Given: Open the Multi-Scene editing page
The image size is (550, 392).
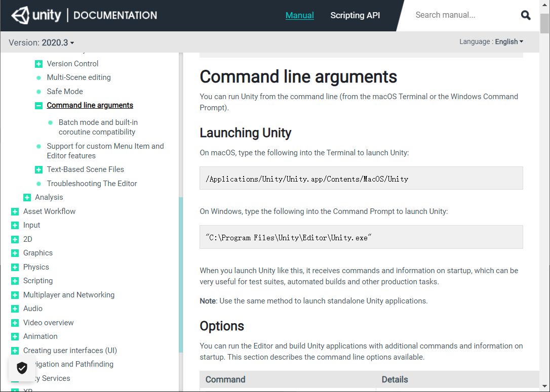Looking at the screenshot, I should pos(78,77).
